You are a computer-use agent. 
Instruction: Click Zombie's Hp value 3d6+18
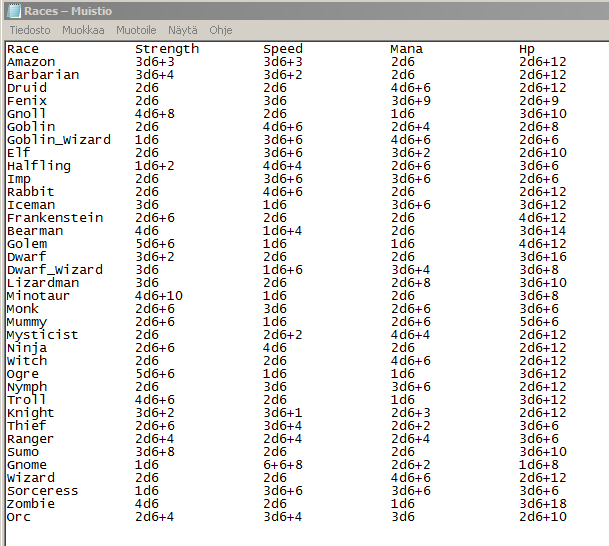click(543, 504)
